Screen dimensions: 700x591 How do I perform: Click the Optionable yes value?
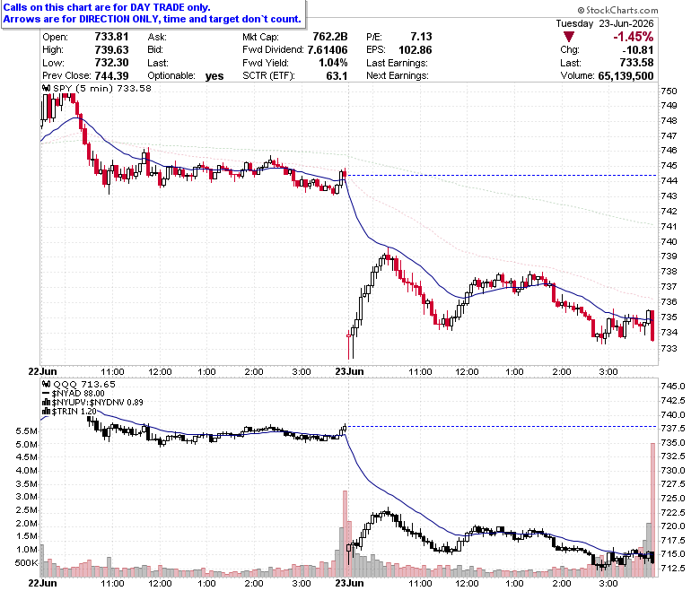pyautogui.click(x=214, y=76)
